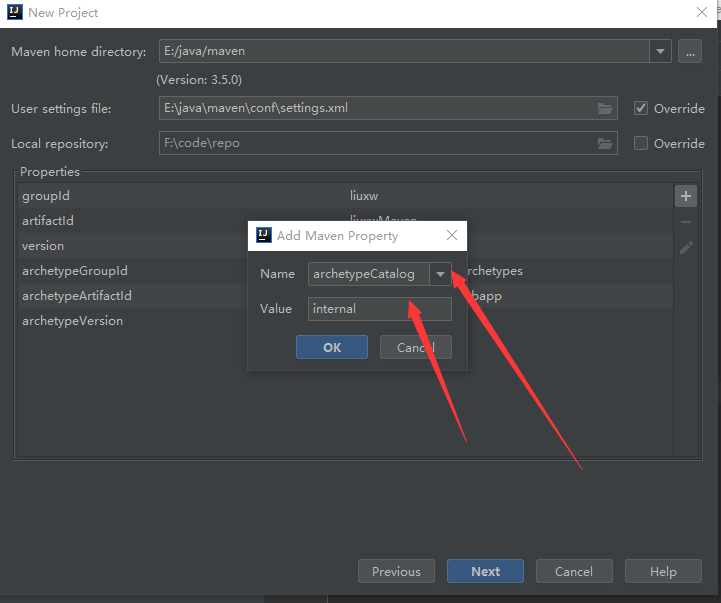Click the User settings file path field

(x=388, y=108)
